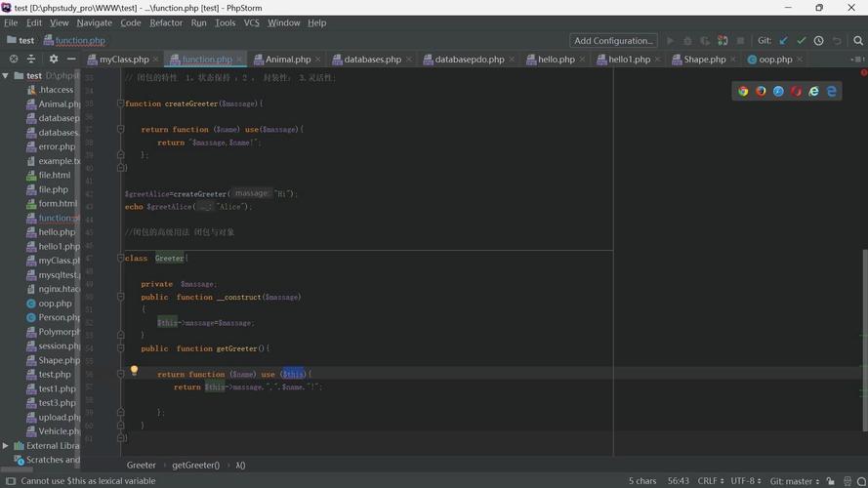The height and width of the screenshot is (488, 868).
Task: Click the Debug bug icon
Action: pos(687,40)
